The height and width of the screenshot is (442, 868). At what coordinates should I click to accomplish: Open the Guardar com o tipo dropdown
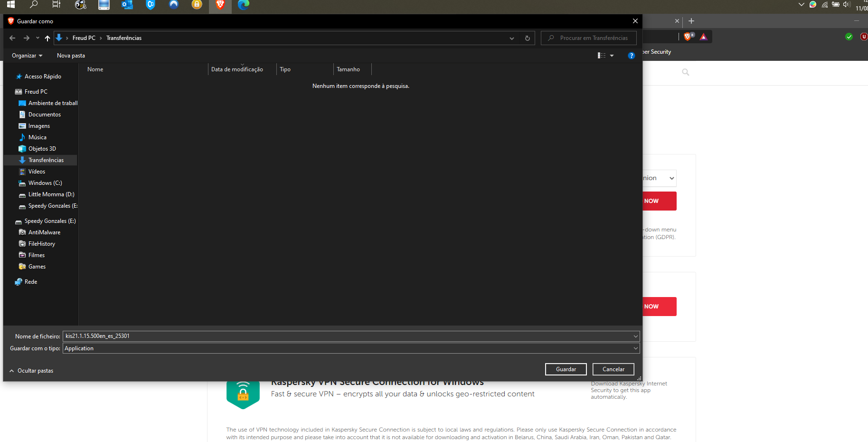tap(351, 348)
